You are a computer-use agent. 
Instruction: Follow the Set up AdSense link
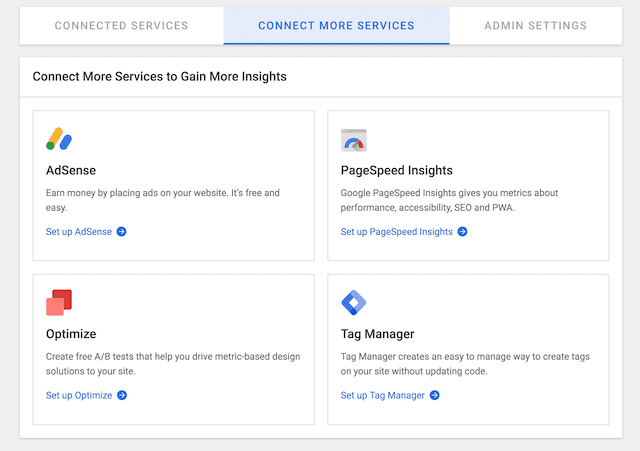79,231
